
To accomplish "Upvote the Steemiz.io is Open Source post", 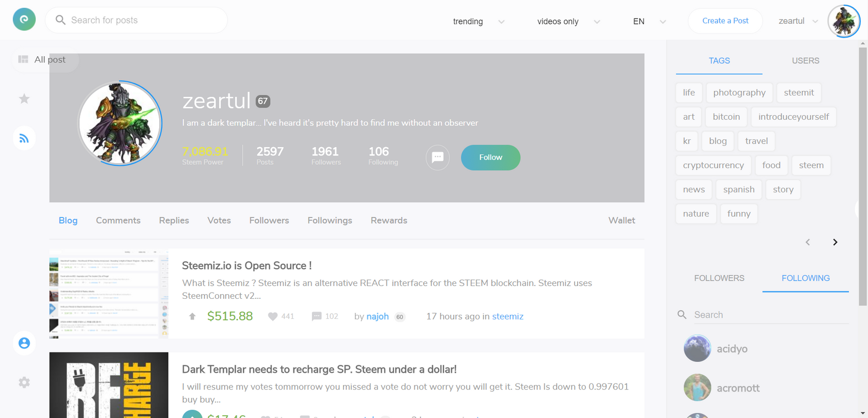I will pos(192,316).
